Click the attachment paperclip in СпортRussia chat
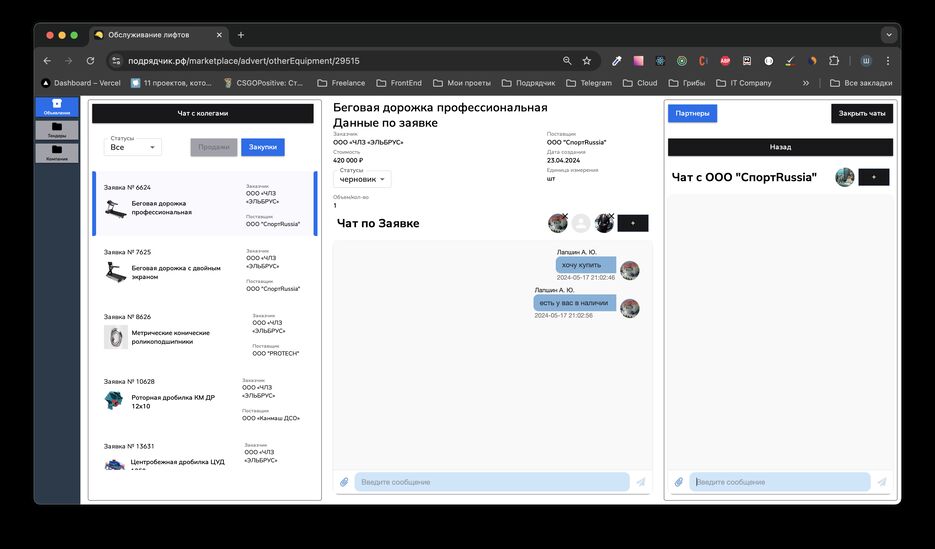This screenshot has height=549, width=935. [x=679, y=482]
